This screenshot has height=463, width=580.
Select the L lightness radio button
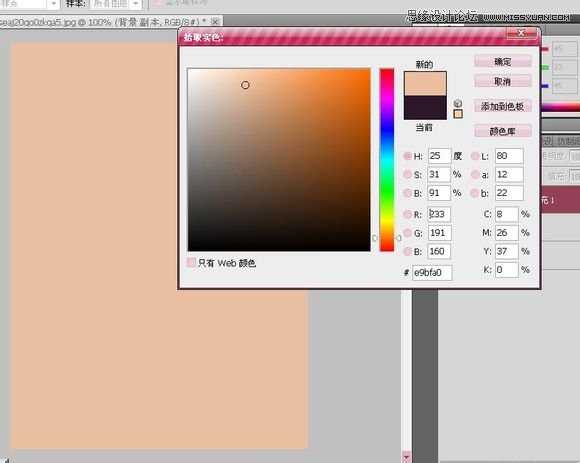(x=475, y=156)
